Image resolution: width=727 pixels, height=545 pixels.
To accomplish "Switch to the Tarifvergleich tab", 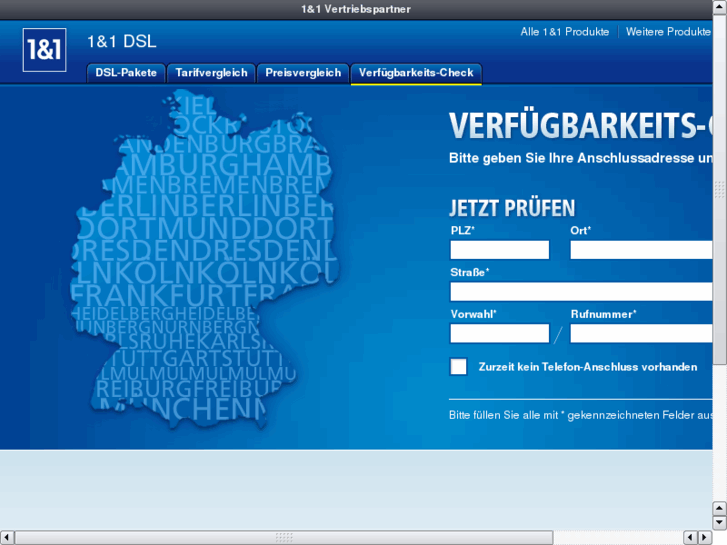I will pos(211,73).
